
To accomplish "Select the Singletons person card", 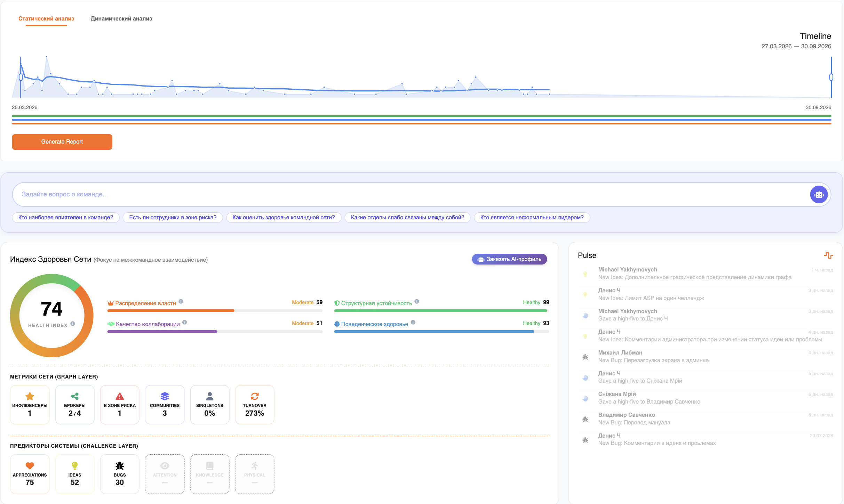I will pos(210,405).
